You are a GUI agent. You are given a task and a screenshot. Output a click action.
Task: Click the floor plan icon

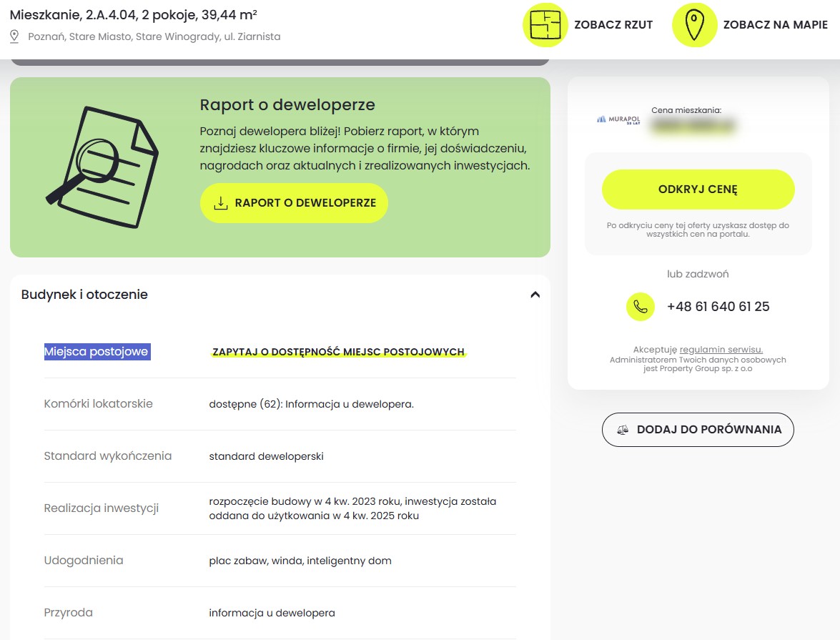[x=545, y=25]
